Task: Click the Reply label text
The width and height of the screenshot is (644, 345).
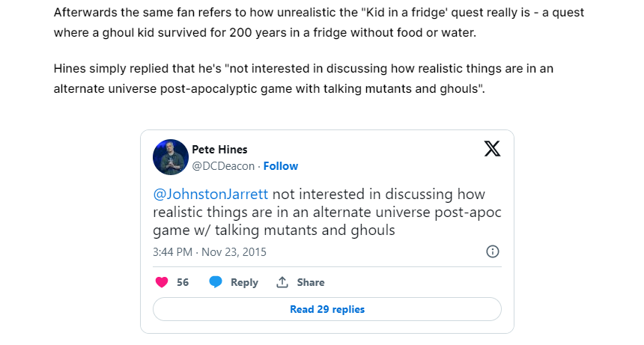Action: point(244,282)
